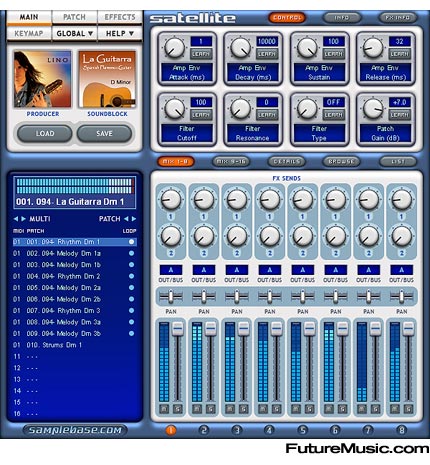Image resolution: width=430 pixels, height=465 pixels.
Task: Click the PAN slider on channel 6
Action: tap(336, 296)
